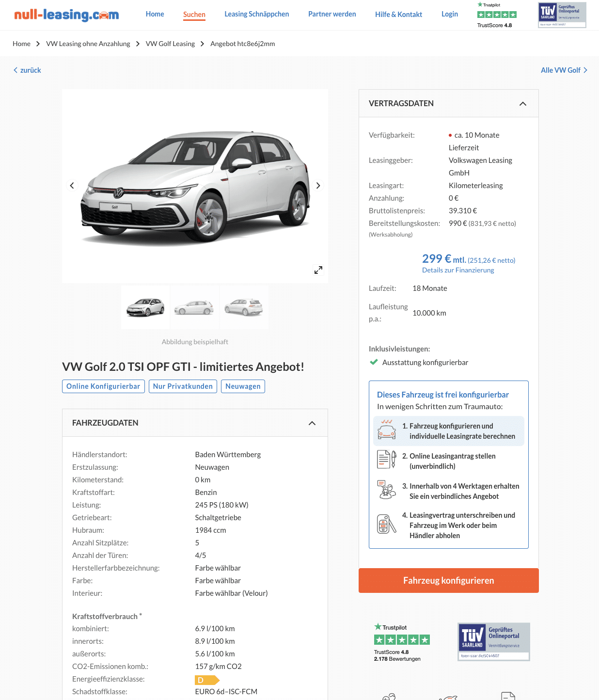Image resolution: width=599 pixels, height=700 pixels.
Task: Click the VW Golf 2.0 TSI OPF GTI title
Action: coord(183,367)
